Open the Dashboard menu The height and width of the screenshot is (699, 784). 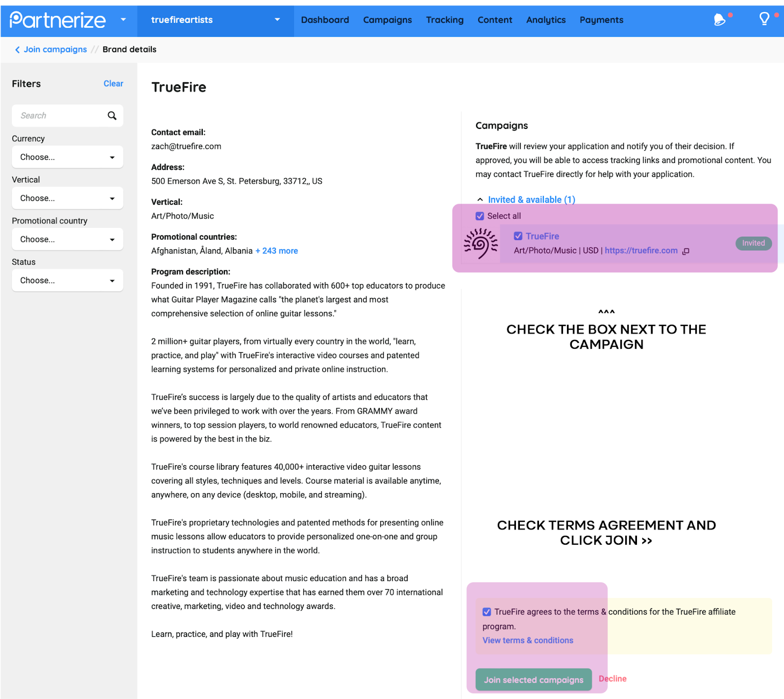[325, 20]
